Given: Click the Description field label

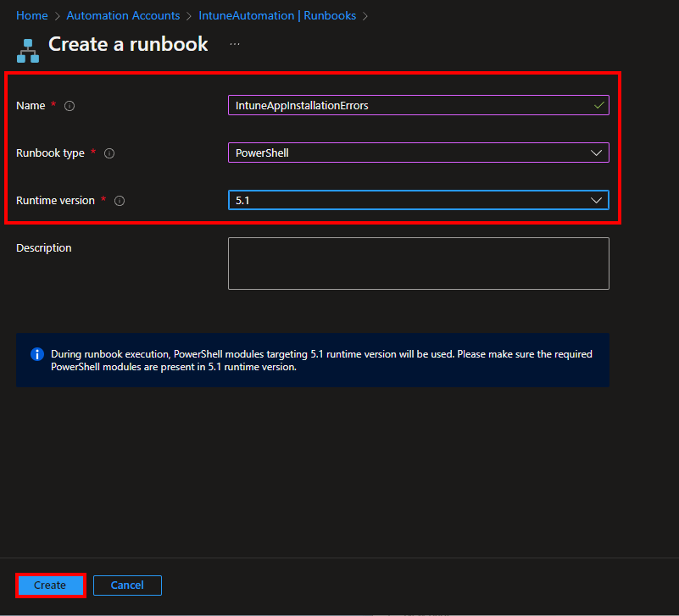Looking at the screenshot, I should coord(44,248).
